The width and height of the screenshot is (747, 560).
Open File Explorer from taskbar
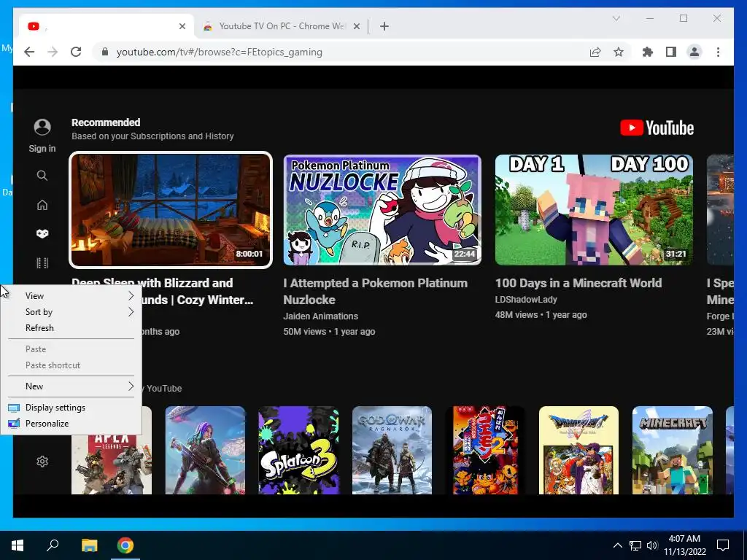[x=89, y=545]
